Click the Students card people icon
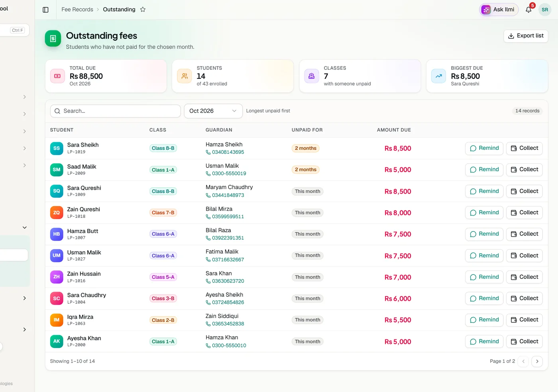This screenshot has width=558, height=392. pos(185,76)
